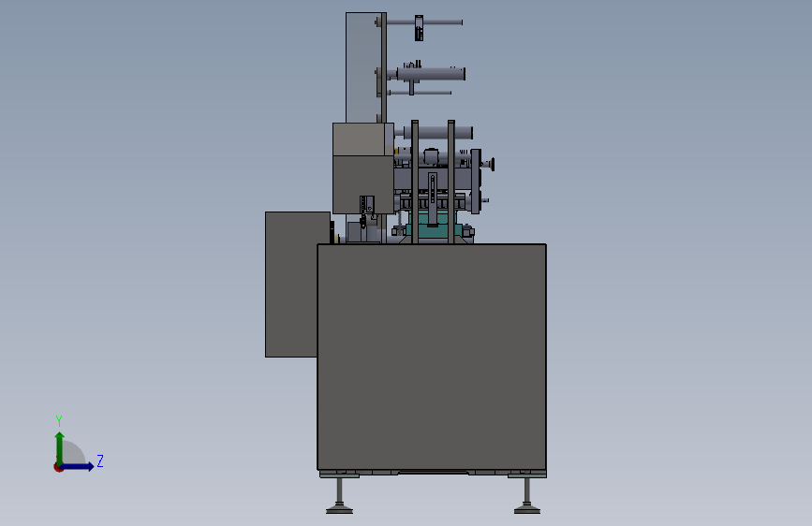Click the red X axis origin ball
The image size is (812, 526).
(58, 467)
